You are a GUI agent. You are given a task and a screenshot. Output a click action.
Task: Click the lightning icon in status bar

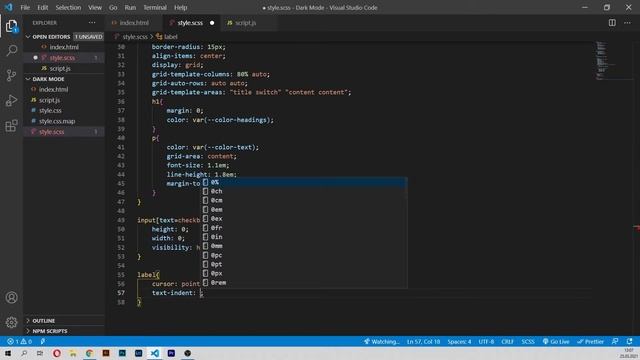[x=43, y=342]
